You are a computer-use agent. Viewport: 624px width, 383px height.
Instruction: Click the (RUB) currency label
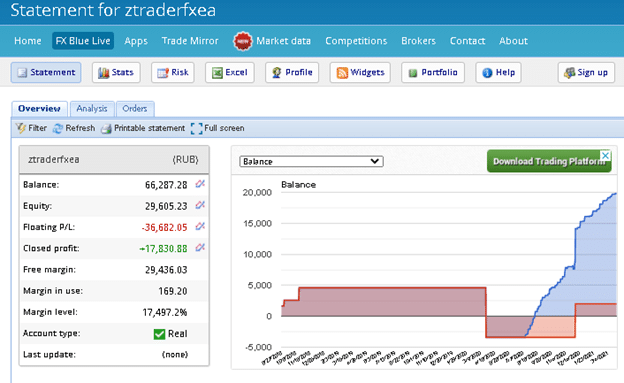click(x=185, y=160)
